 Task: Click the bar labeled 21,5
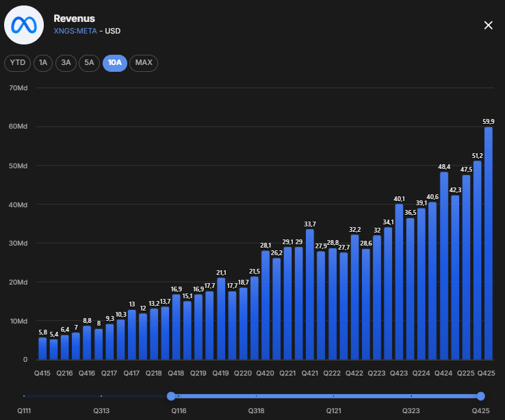(255, 318)
